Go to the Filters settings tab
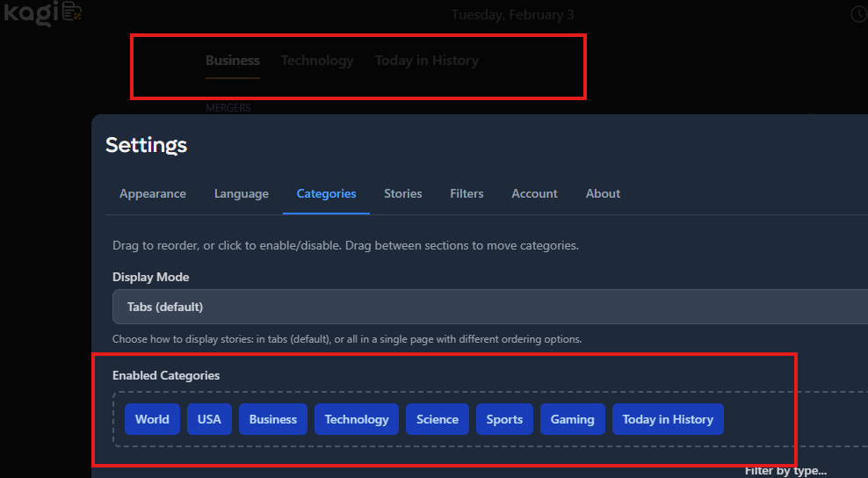868x478 pixels. click(x=467, y=193)
